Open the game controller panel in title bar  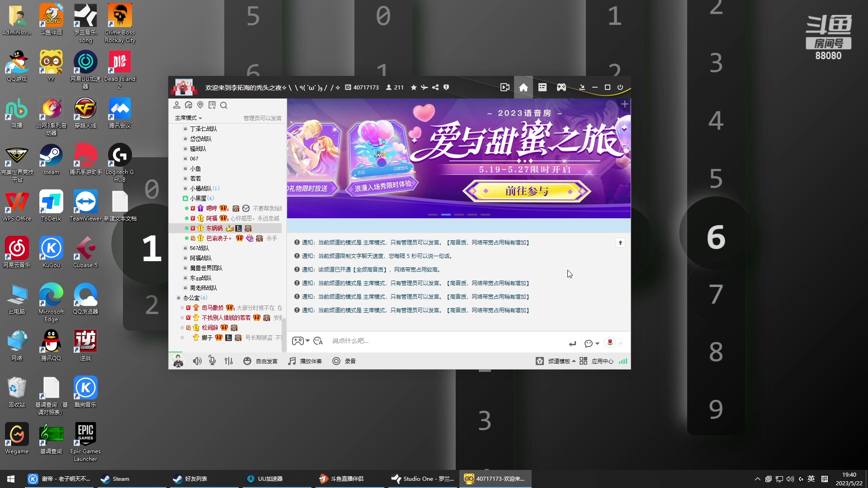(561, 87)
